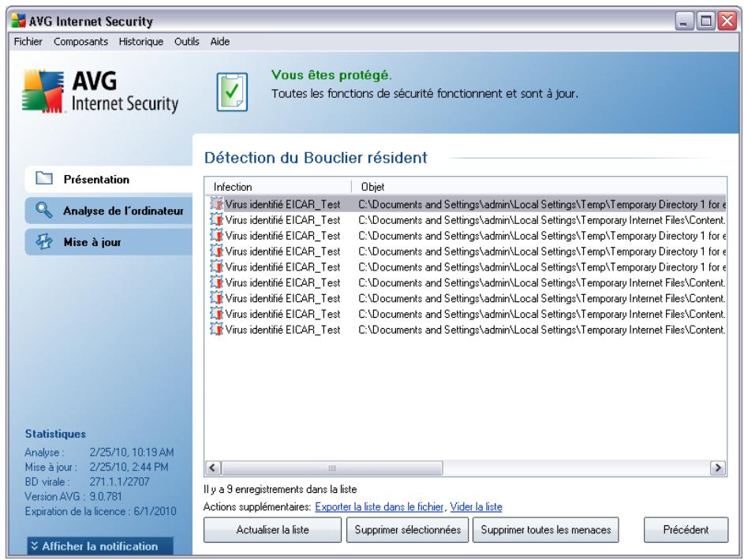Click 'Expiration de la licence : 6/1/2010'
744x560 pixels.
tap(100, 511)
